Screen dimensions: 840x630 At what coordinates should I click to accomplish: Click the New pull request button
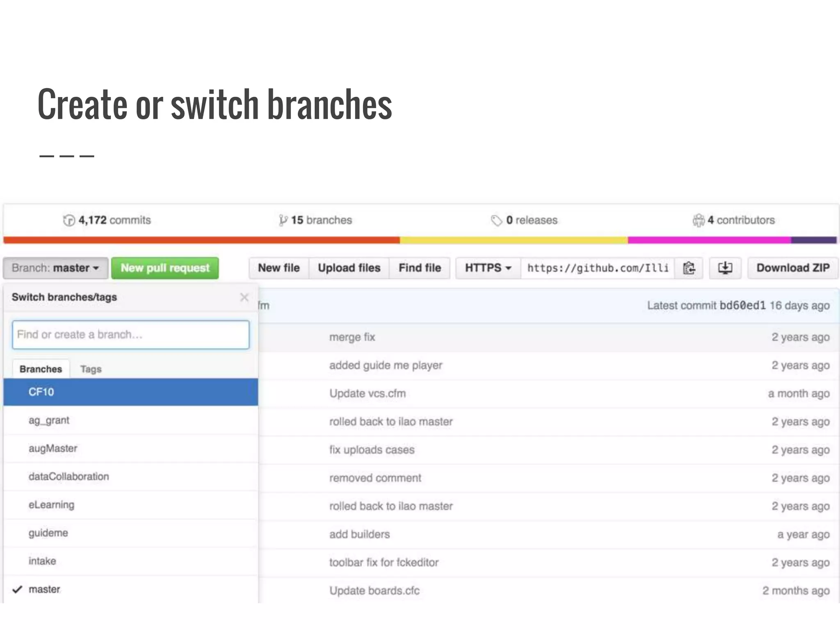(x=165, y=268)
